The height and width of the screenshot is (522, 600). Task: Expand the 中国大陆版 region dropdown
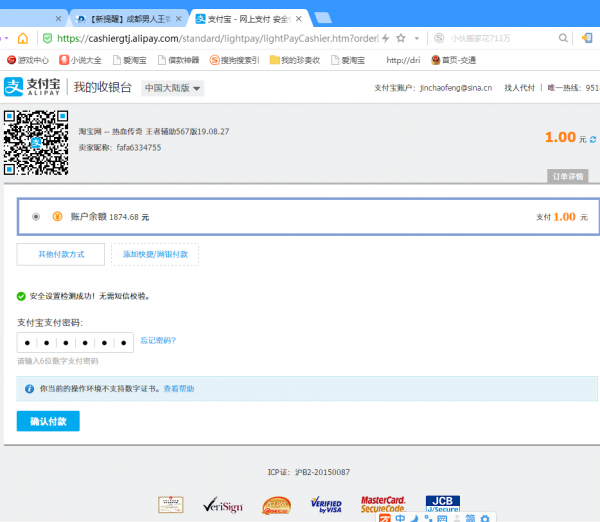tap(172, 88)
